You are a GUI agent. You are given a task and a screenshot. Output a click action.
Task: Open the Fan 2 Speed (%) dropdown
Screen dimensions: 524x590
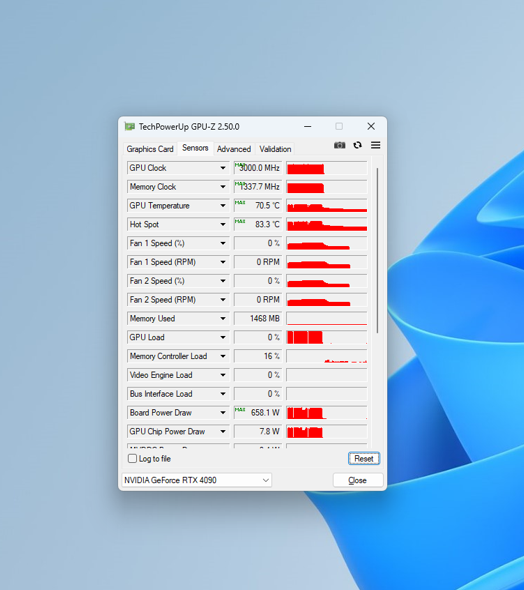tap(223, 281)
